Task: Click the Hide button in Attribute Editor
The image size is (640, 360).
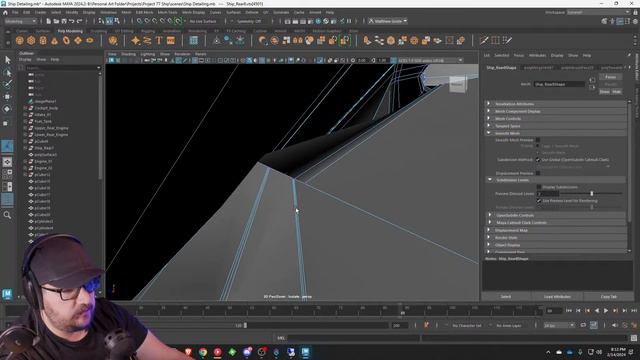Action: [617, 92]
